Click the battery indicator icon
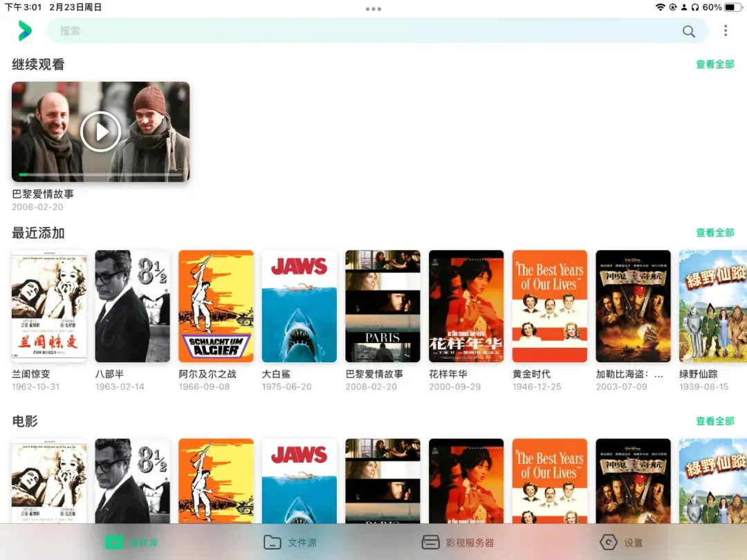Image resolution: width=747 pixels, height=560 pixels. [x=732, y=7]
